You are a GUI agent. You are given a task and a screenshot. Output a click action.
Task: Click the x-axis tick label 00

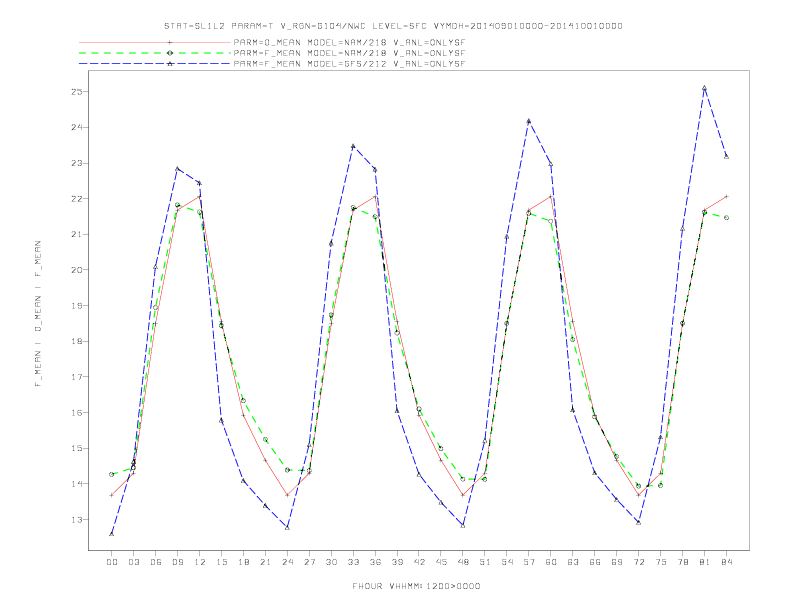[112, 562]
